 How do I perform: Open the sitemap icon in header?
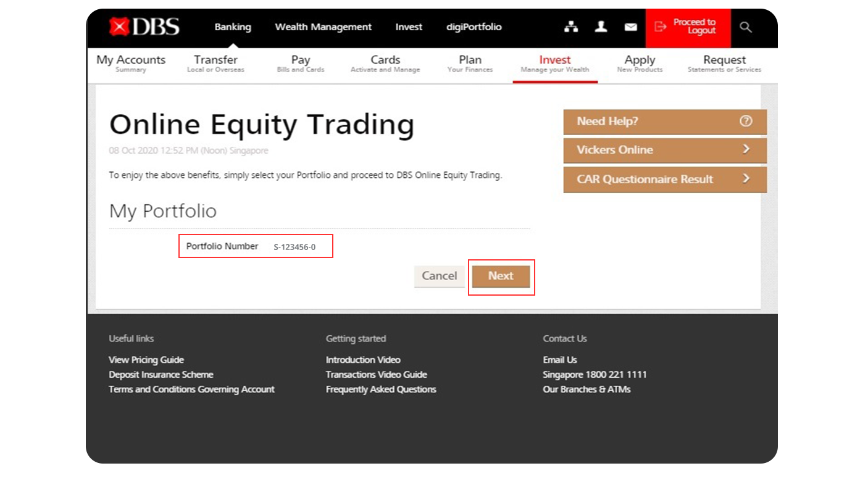click(571, 27)
